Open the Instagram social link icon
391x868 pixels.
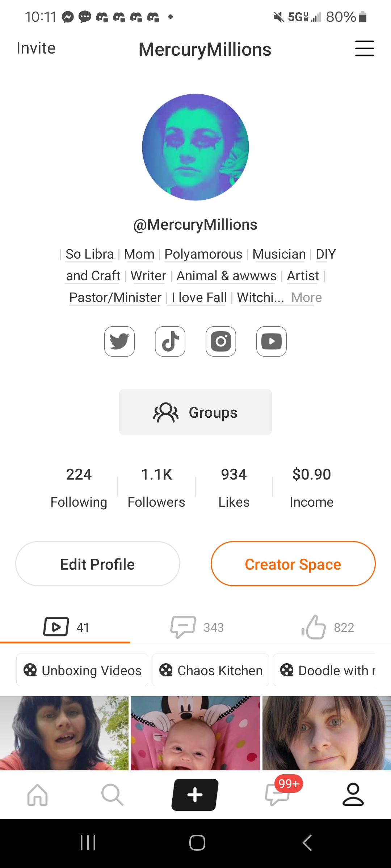point(221,341)
